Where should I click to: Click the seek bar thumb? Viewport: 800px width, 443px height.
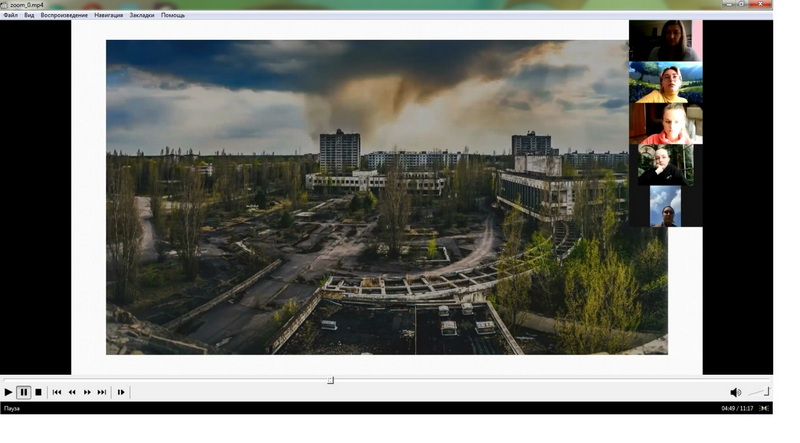[x=331, y=380]
